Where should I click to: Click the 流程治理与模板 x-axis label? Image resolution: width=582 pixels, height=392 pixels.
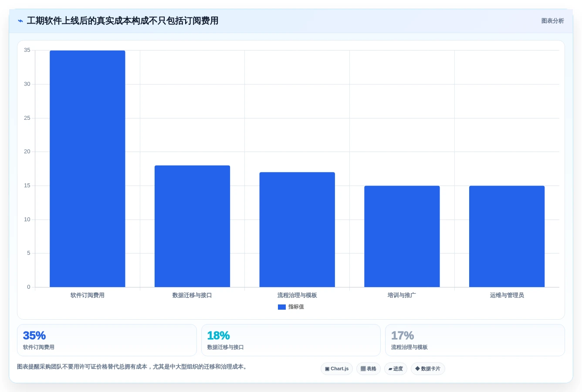[297, 295]
